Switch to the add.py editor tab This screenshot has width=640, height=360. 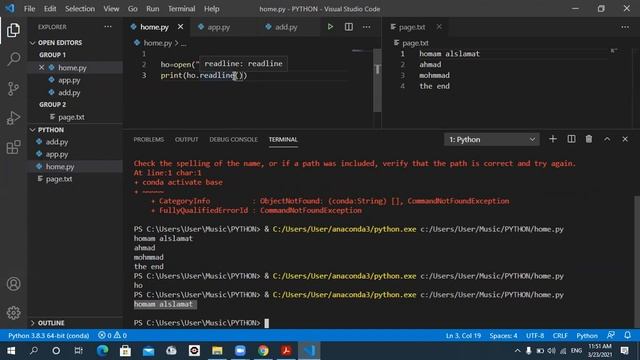pos(286,27)
